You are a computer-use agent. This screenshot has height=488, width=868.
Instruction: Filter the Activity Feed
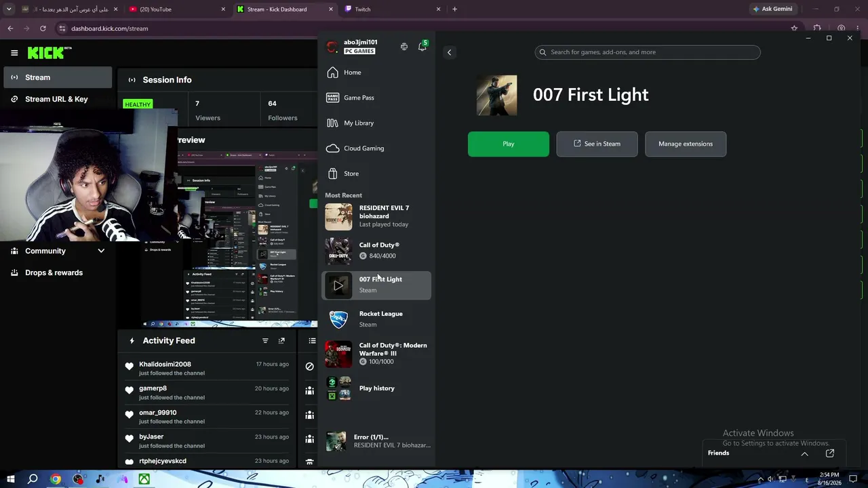265,341
